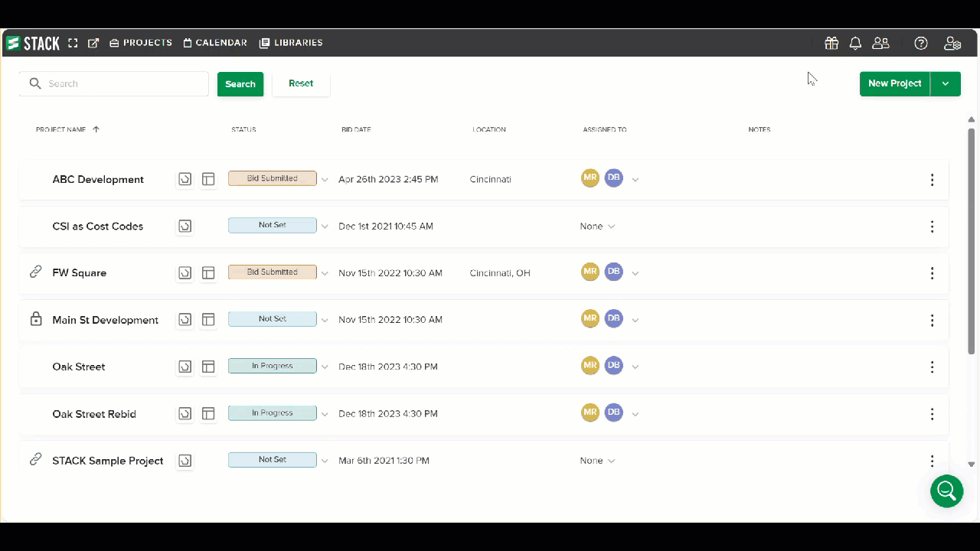Viewport: 980px width, 551px height.
Task: Click the gift box icon in header
Action: [831, 44]
